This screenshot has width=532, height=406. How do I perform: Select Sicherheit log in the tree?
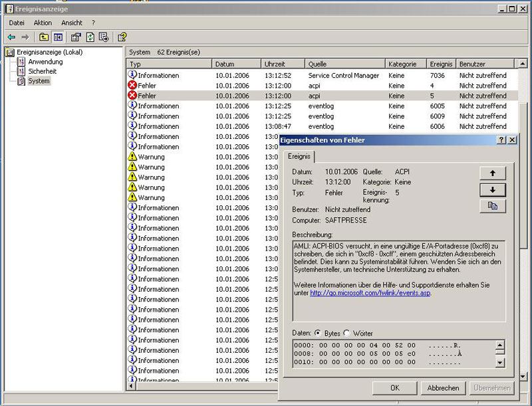point(42,71)
